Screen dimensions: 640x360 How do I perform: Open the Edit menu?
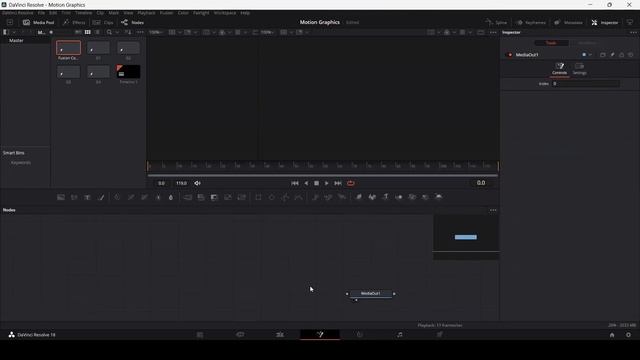point(53,13)
